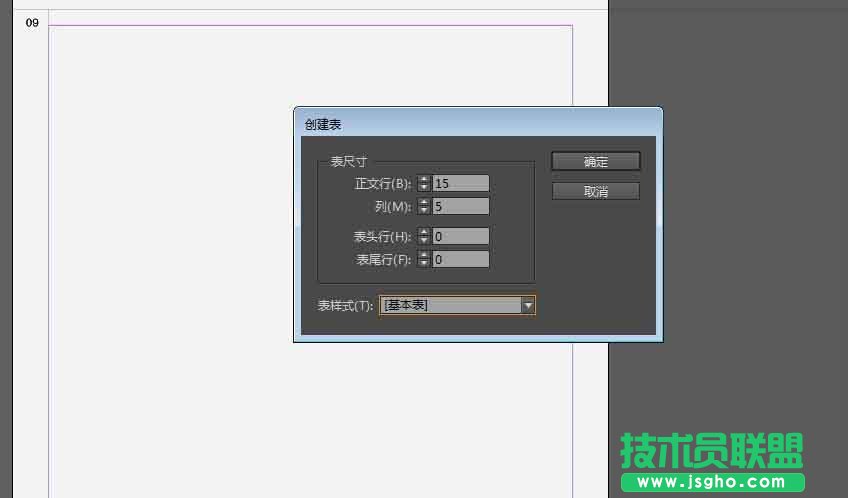Click the stepper arrows for 表尾行(F)

click(x=424, y=259)
